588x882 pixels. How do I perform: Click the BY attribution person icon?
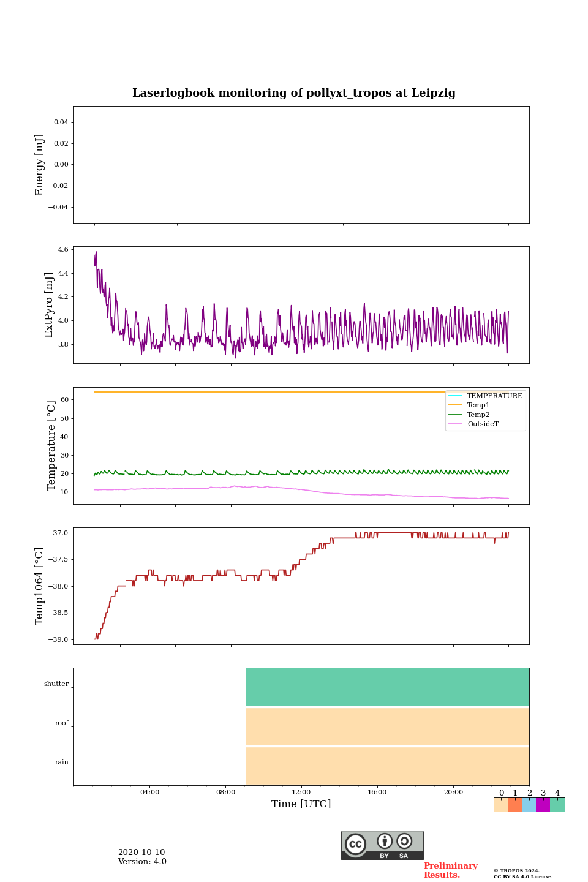pyautogui.click(x=385, y=842)
